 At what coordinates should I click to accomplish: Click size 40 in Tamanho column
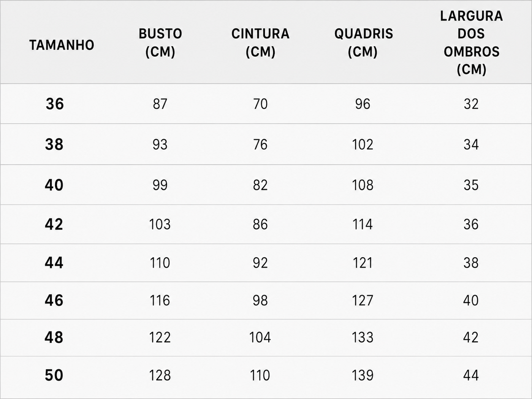54,185
